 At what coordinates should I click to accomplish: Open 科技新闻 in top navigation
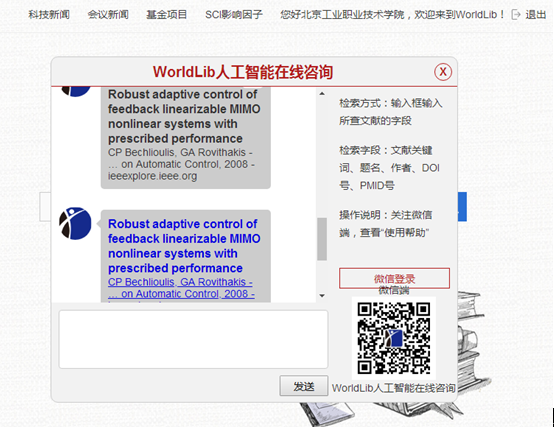coord(49,14)
